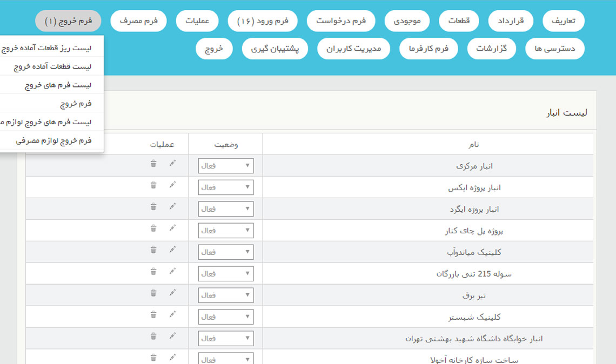616x364 pixels.
Task: Edit ساخت سازه کارخانه آخولا row
Action: 172,358
